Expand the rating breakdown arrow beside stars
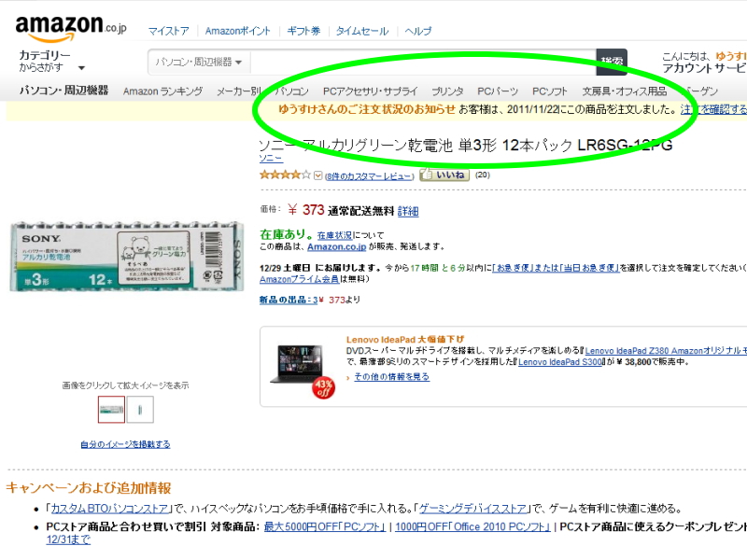Image resolution: width=747 pixels, height=560 pixels. click(x=318, y=175)
